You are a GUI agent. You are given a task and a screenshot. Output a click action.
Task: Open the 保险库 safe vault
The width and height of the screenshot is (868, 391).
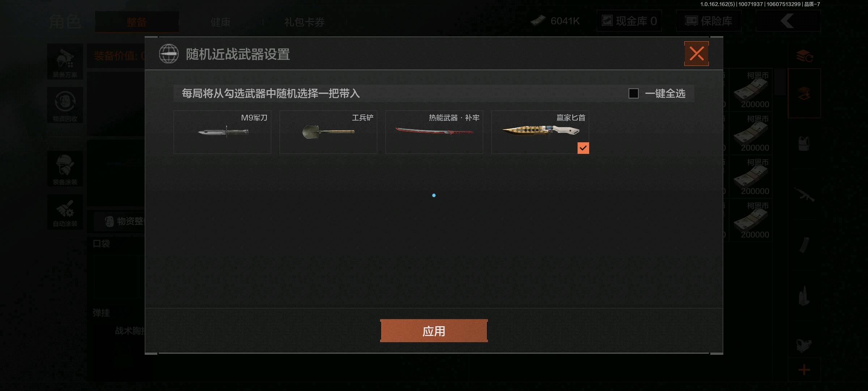point(709,21)
